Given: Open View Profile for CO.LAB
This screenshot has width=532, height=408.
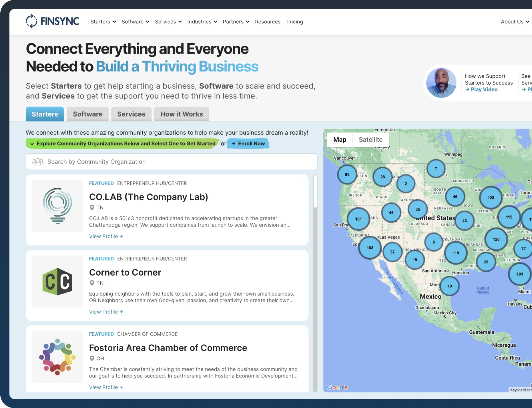Looking at the screenshot, I should [x=106, y=236].
